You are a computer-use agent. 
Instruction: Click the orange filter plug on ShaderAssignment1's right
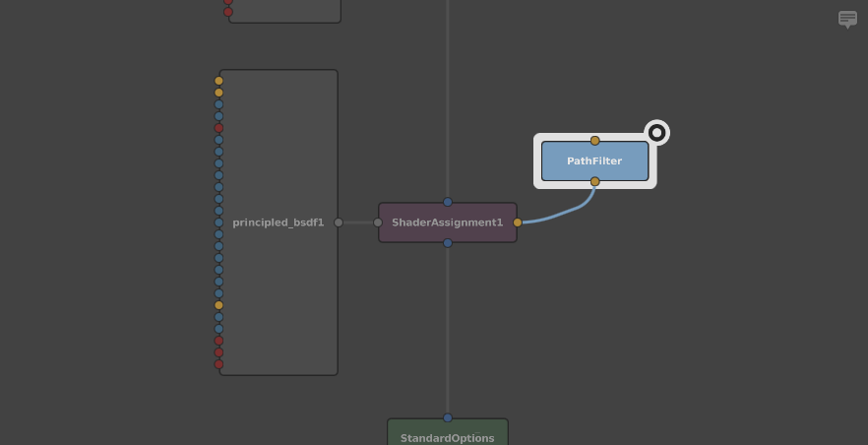(x=518, y=222)
